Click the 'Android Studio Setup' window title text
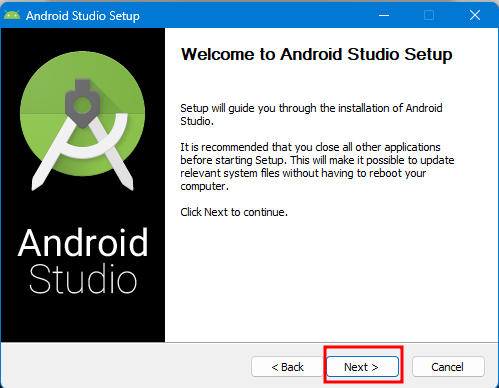This screenshot has height=388, width=499. tap(83, 16)
